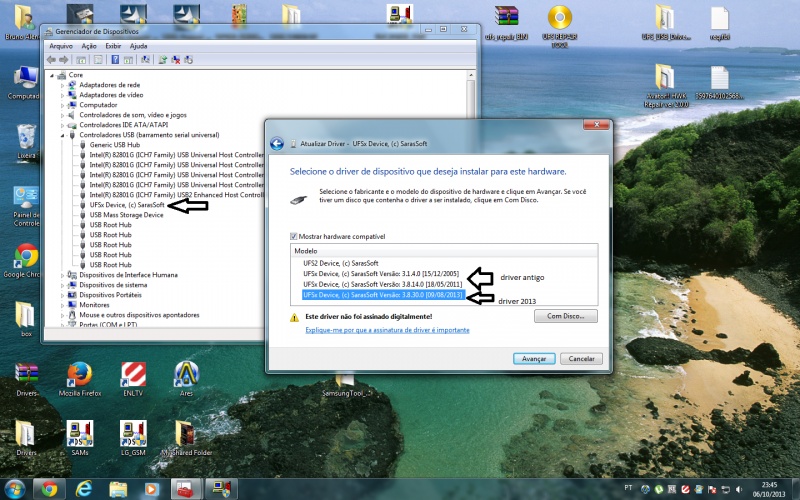The height and width of the screenshot is (500, 800).
Task: Expand Dispositivos de Interface Humana
Action: [63, 275]
